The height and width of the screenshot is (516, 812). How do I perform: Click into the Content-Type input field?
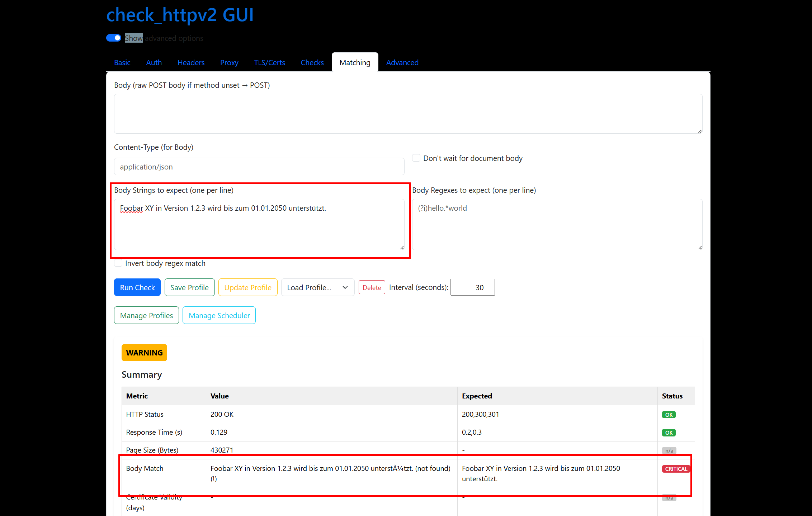259,167
